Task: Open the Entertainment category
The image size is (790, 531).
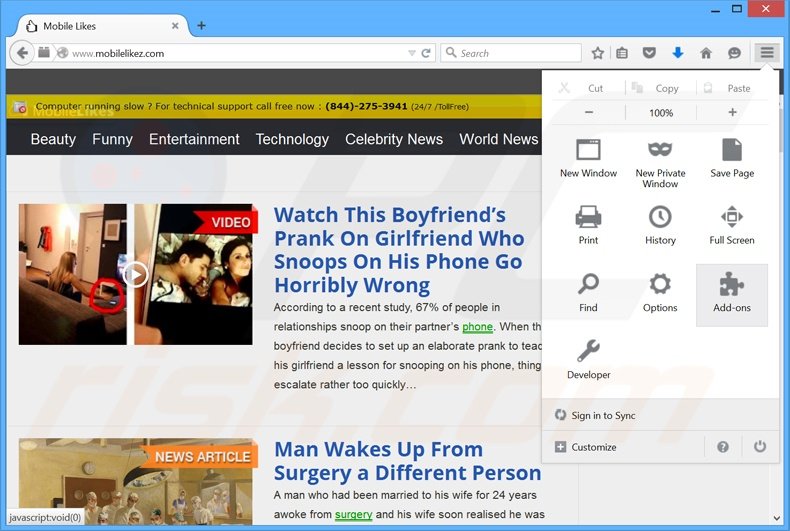Action: click(x=194, y=139)
